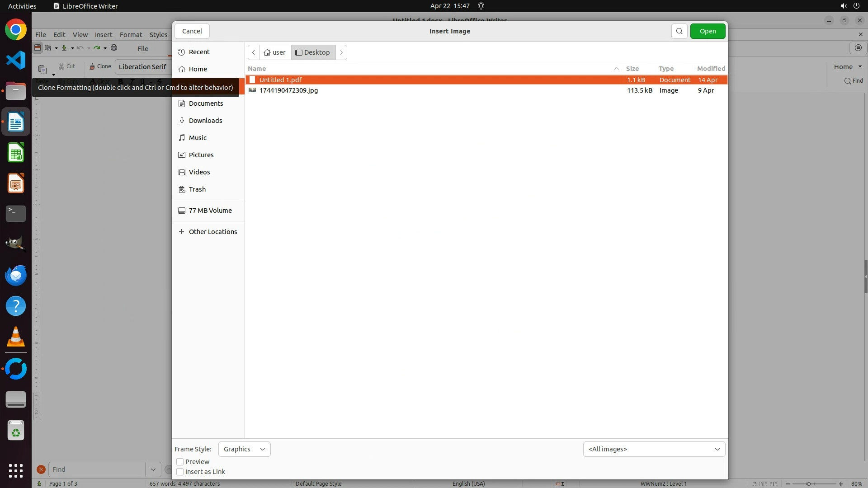This screenshot has height=488, width=868.
Task: Cancel the Insert Image dialog
Action: point(192,31)
